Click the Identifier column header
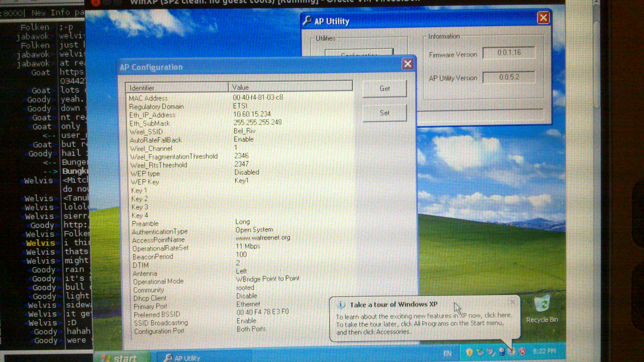This screenshot has height=362, width=644. pos(176,88)
